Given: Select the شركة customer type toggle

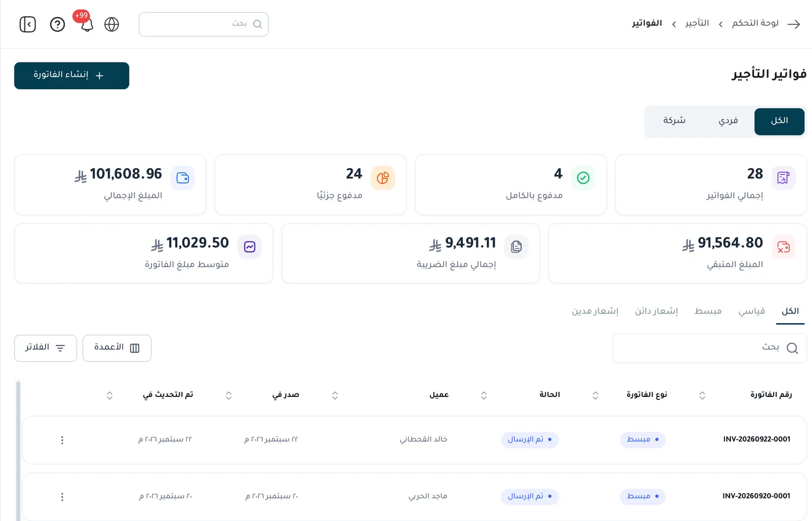Looking at the screenshot, I should pos(674,121).
